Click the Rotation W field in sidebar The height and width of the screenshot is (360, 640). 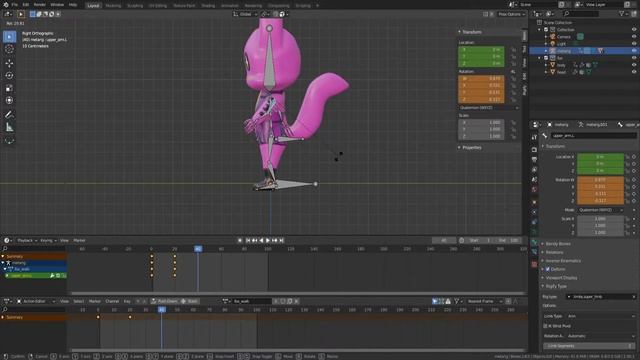[481, 78]
